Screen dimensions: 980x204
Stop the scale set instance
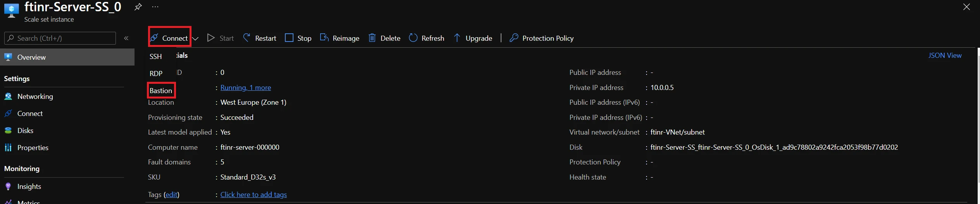[298, 38]
